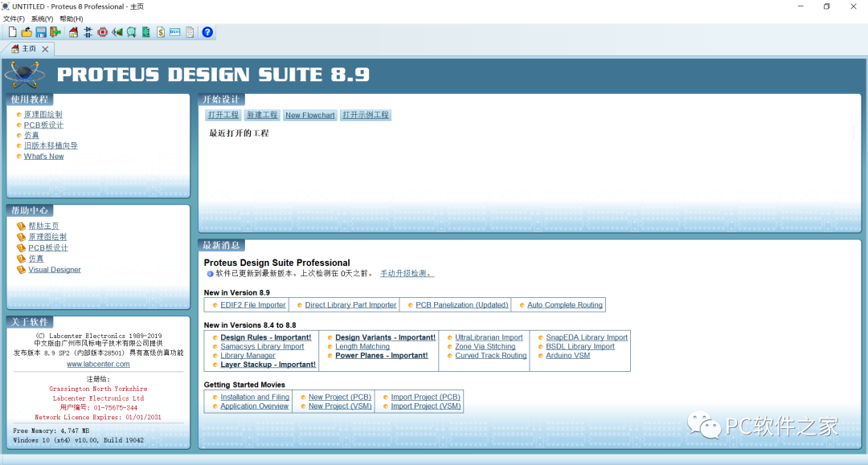Watch the Import Project (PCB) movie
The height and width of the screenshot is (465, 868).
coord(426,397)
